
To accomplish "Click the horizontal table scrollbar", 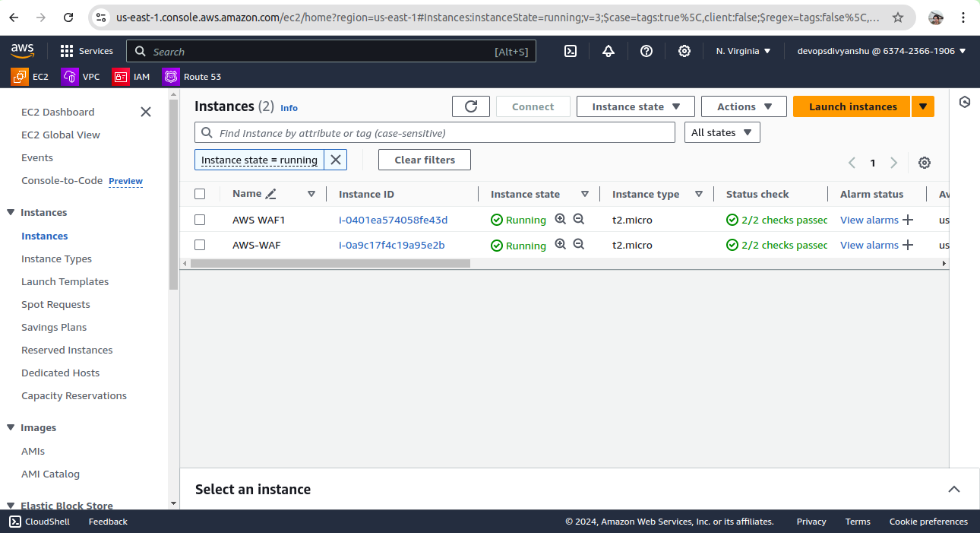I will (x=330, y=264).
